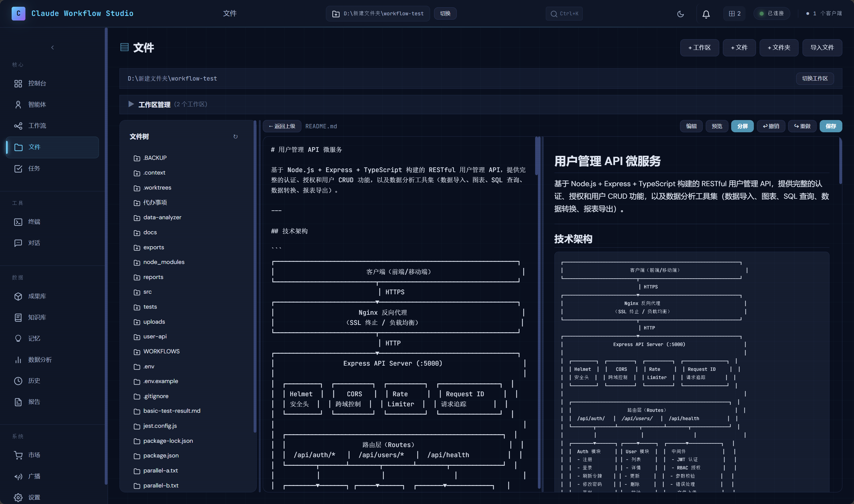854x504 pixels.
Task: Click the 撤销 undo button
Action: [x=771, y=126]
